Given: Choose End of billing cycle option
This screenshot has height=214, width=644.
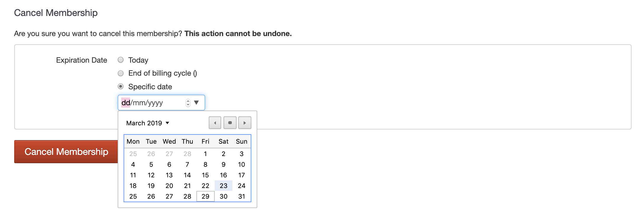Looking at the screenshot, I should coord(121,73).
